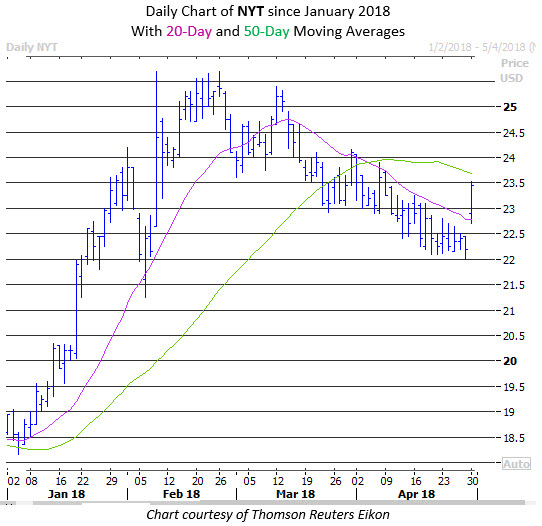
Task: Click the 'USD' currency label
Action: click(x=511, y=78)
